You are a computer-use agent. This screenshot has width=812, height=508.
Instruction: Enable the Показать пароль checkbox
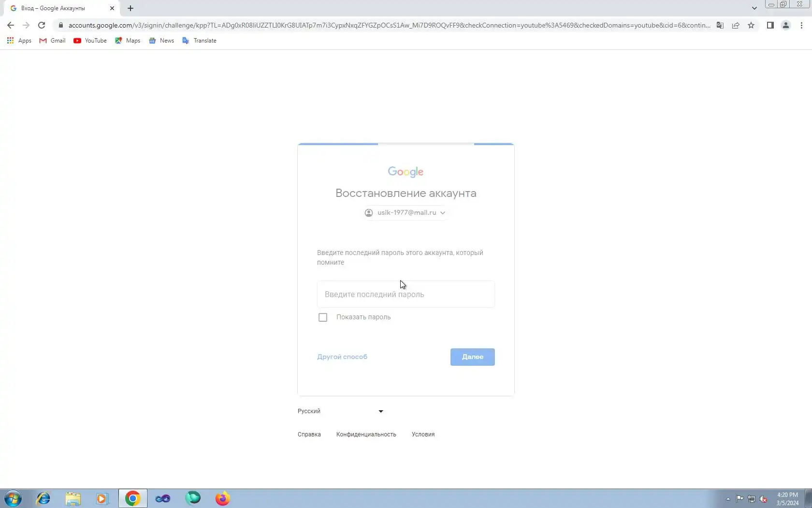click(323, 317)
